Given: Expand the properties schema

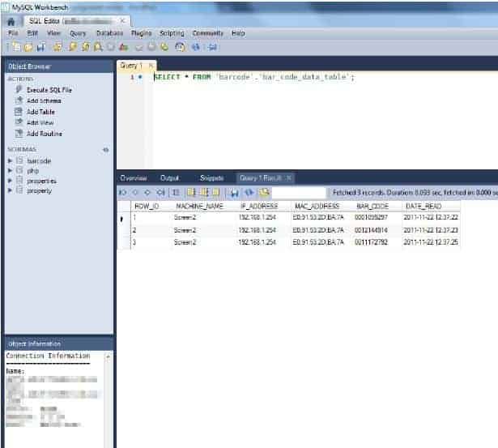Looking at the screenshot, I should pos(10,181).
